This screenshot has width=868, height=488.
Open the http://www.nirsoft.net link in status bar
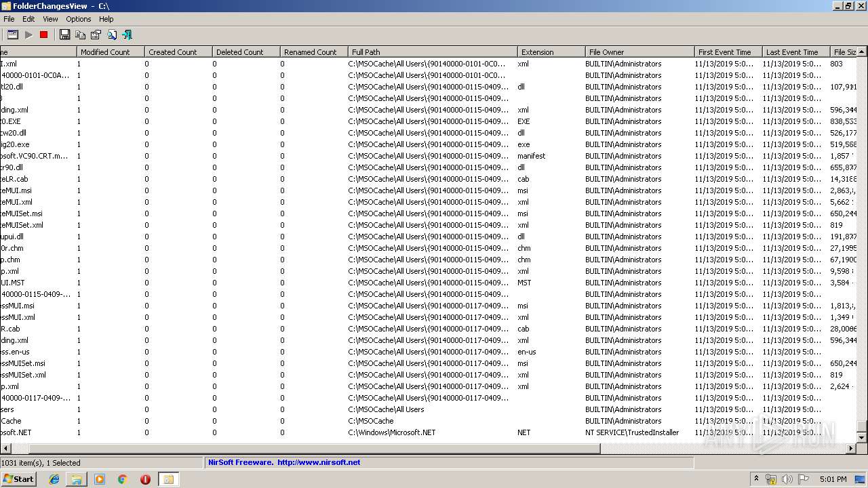tap(319, 462)
